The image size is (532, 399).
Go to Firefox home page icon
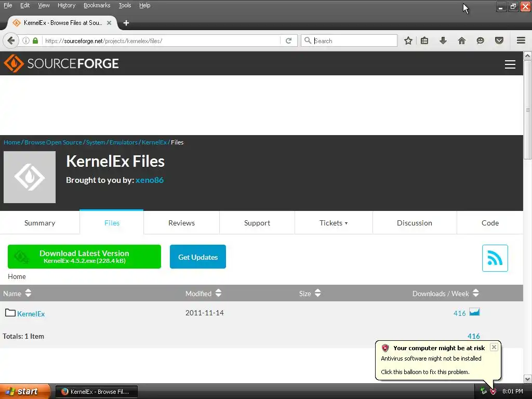tap(461, 41)
